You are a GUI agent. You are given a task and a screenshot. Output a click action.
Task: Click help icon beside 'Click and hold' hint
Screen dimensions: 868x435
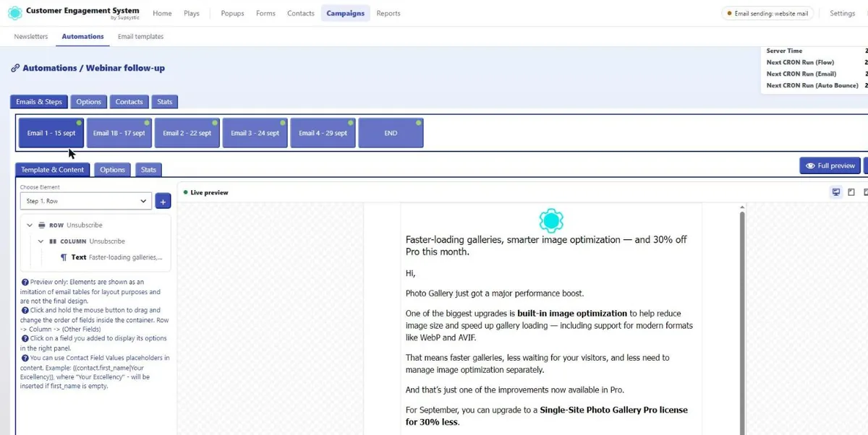tap(25, 310)
